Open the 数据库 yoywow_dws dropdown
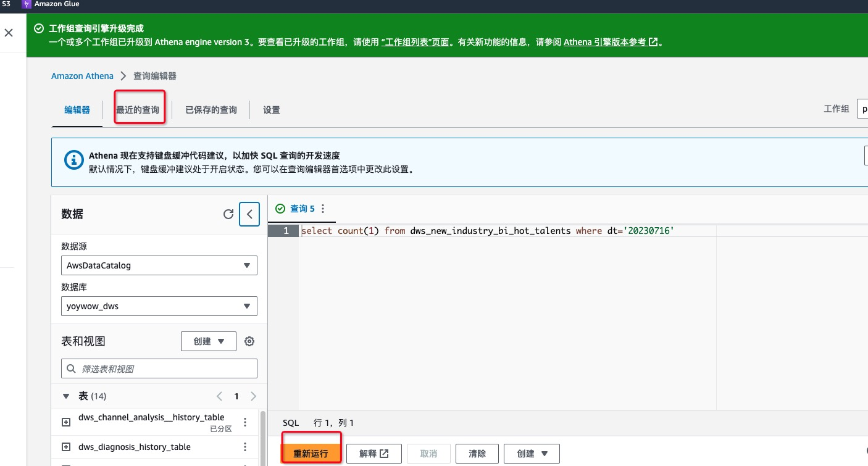Screen dimensions: 868x466 [159, 306]
